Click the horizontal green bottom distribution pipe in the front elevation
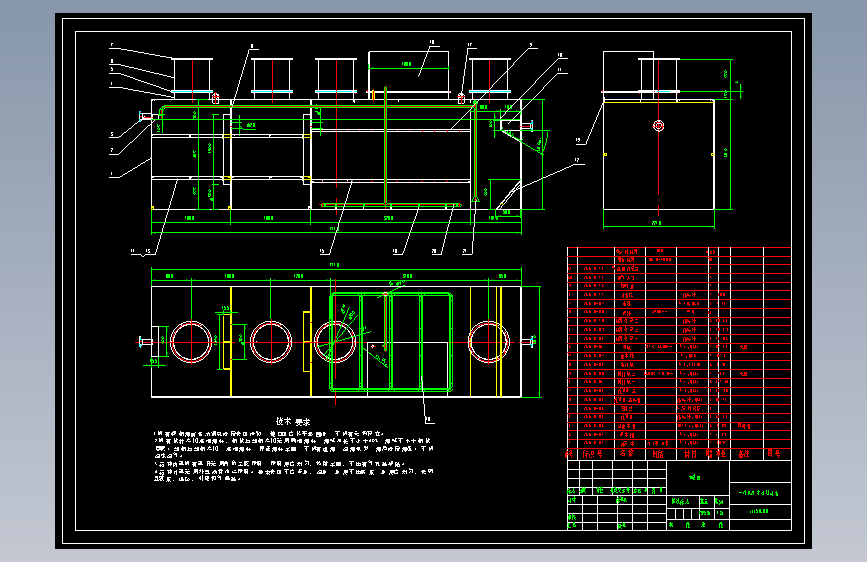The image size is (867, 562). pyautogui.click(x=391, y=205)
